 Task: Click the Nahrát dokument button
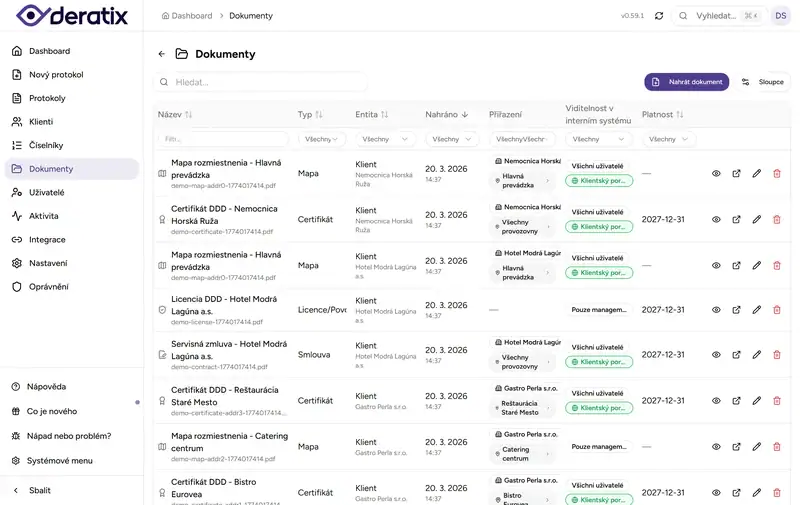tap(686, 82)
